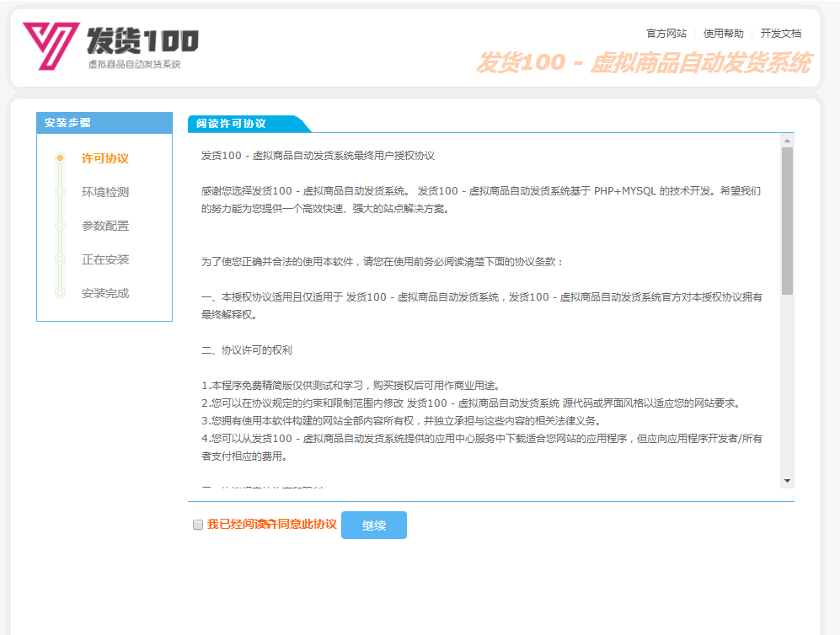Select the 阅读许可协议 tab
Image resolution: width=840 pixels, height=635 pixels.
pos(232,124)
